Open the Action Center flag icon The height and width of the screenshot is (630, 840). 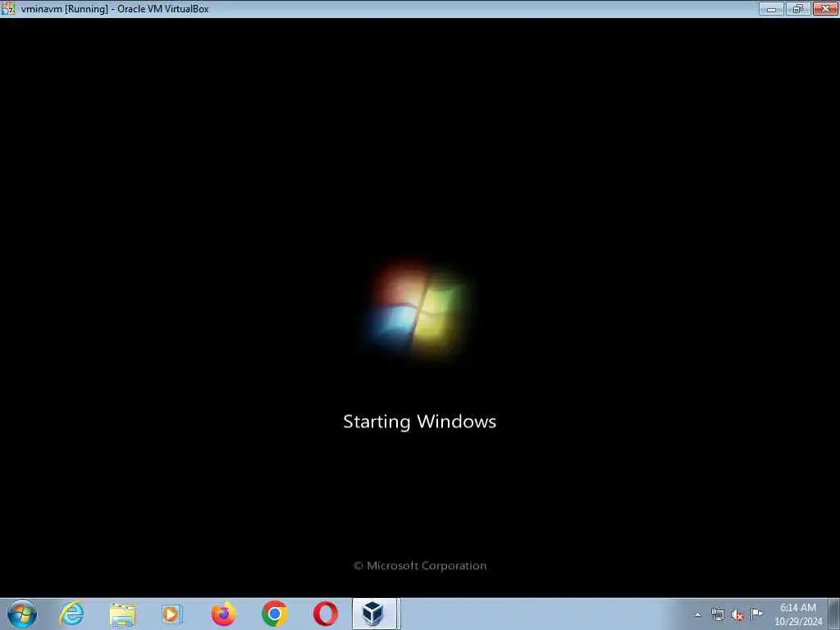[x=756, y=614]
